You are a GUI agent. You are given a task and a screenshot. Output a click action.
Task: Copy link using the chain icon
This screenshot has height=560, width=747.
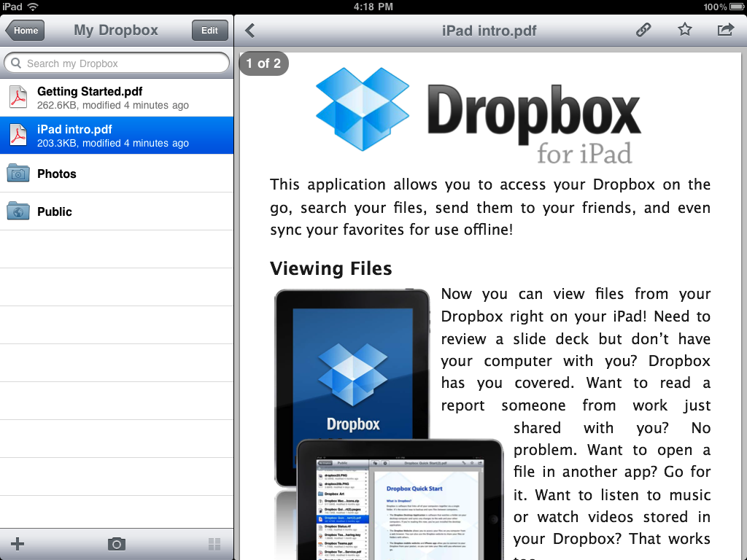[643, 30]
